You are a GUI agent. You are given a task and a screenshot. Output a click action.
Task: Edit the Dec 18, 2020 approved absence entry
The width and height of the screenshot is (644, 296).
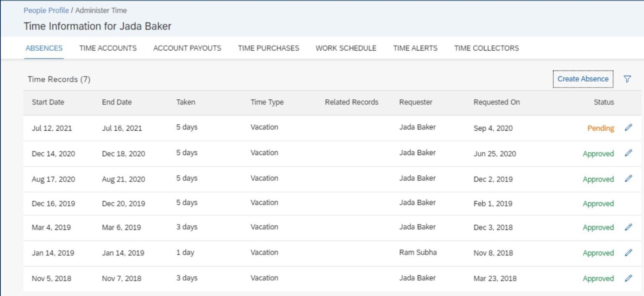(629, 154)
